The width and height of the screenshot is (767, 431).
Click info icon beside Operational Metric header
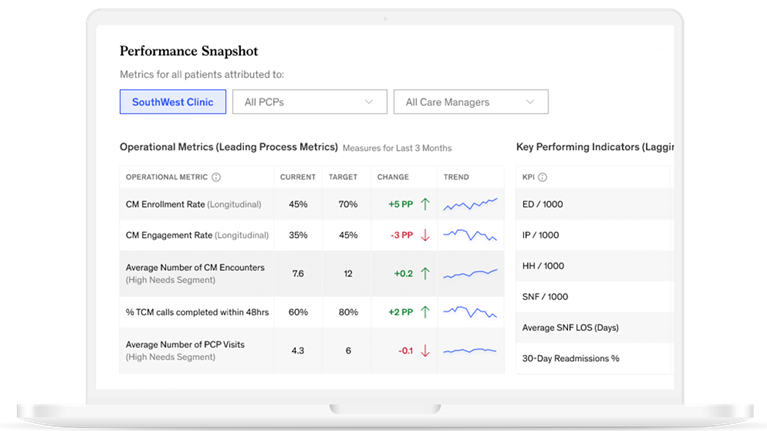(x=217, y=177)
